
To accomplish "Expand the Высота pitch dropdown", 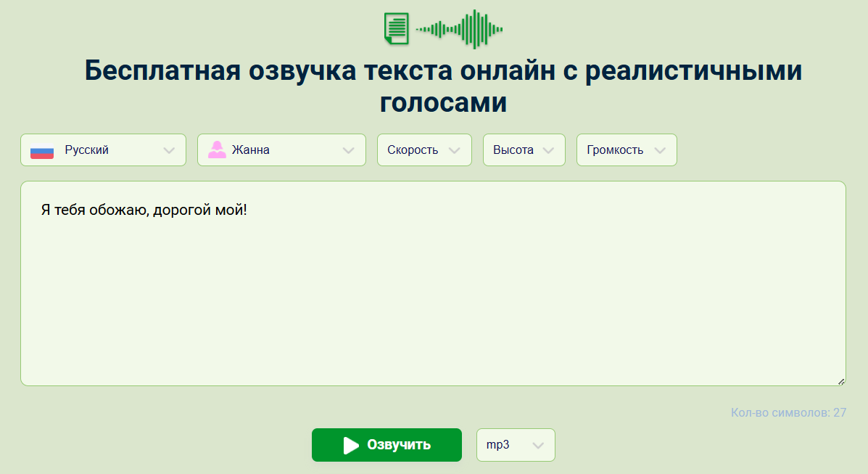I will point(524,150).
